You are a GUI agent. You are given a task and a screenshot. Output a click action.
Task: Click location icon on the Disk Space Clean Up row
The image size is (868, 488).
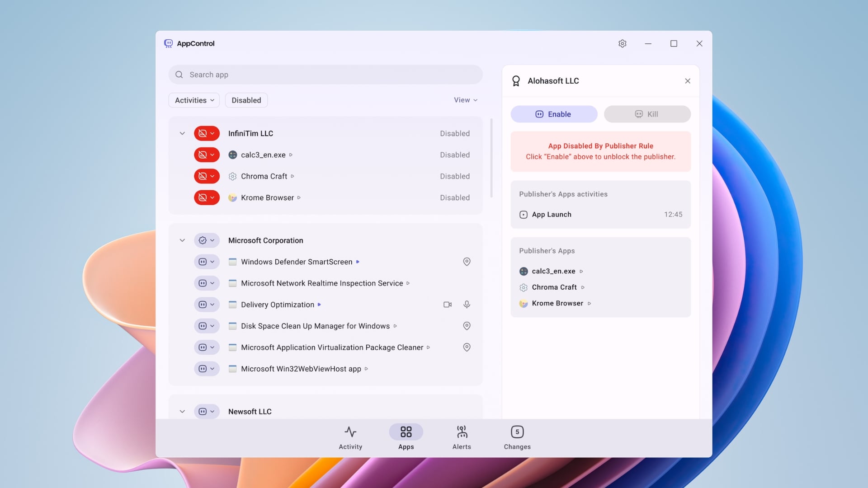pos(467,326)
